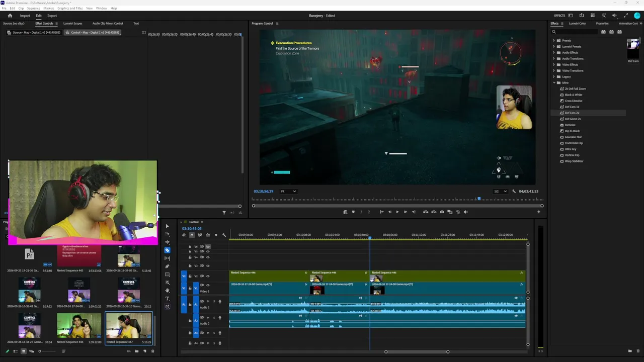Toggle lock on the V3 track
644x362 pixels.
pos(190,265)
